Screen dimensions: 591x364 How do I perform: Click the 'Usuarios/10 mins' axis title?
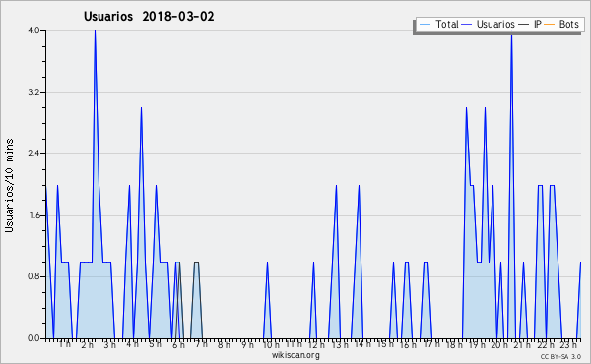pyautogui.click(x=9, y=185)
